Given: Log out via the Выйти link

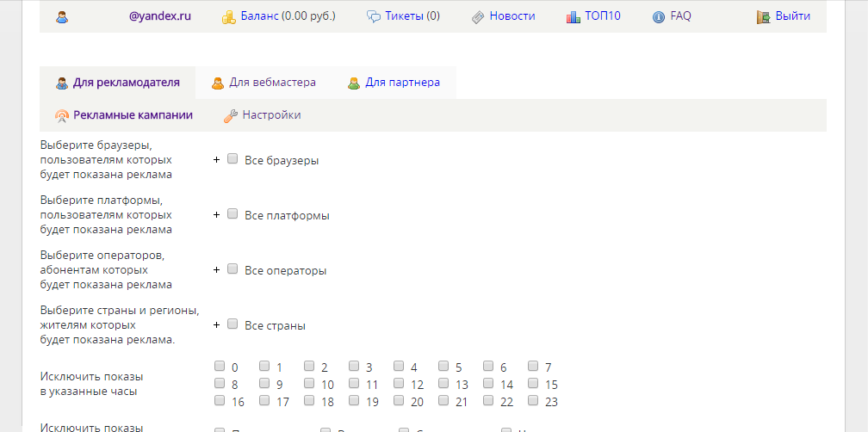Looking at the screenshot, I should pyautogui.click(x=793, y=16).
